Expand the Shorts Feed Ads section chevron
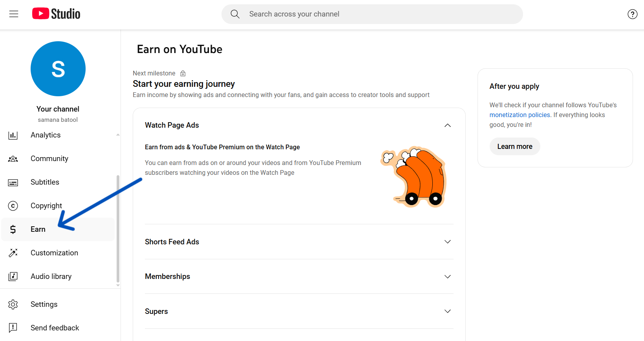The height and width of the screenshot is (341, 644). [x=447, y=242]
